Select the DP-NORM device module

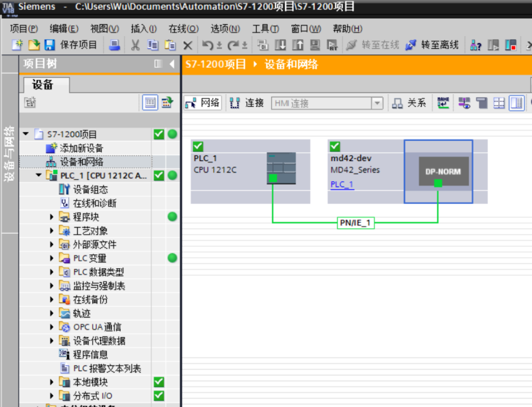444,171
